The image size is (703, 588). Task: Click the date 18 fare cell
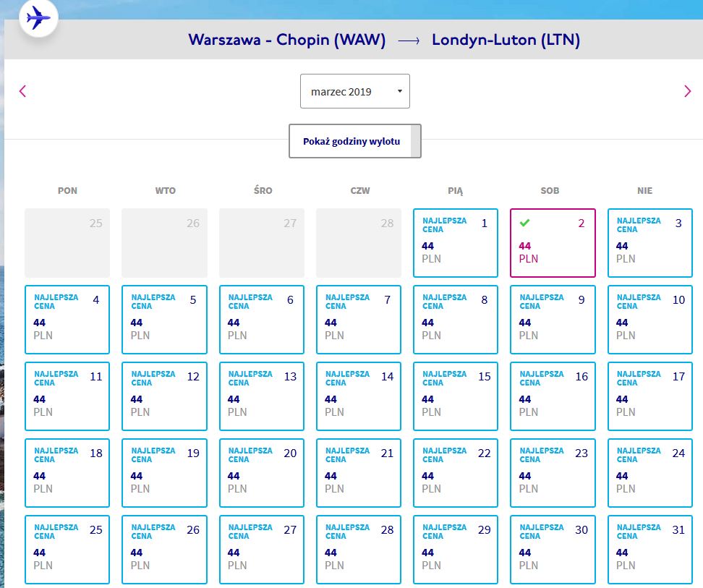pos(67,473)
